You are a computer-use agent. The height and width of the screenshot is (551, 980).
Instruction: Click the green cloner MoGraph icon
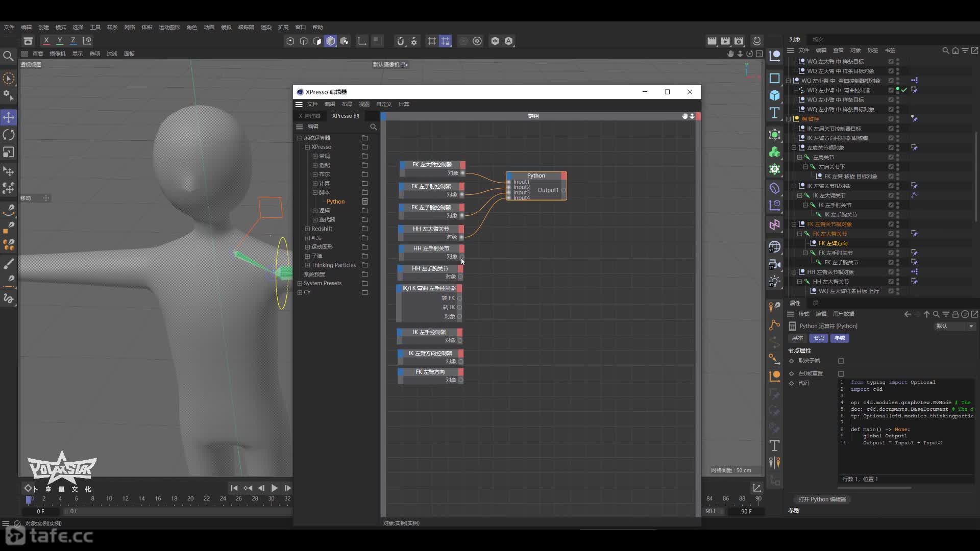pyautogui.click(x=775, y=152)
